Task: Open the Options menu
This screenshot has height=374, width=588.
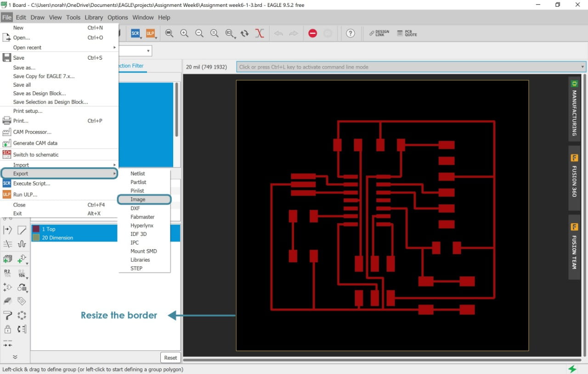Action: pos(118,17)
